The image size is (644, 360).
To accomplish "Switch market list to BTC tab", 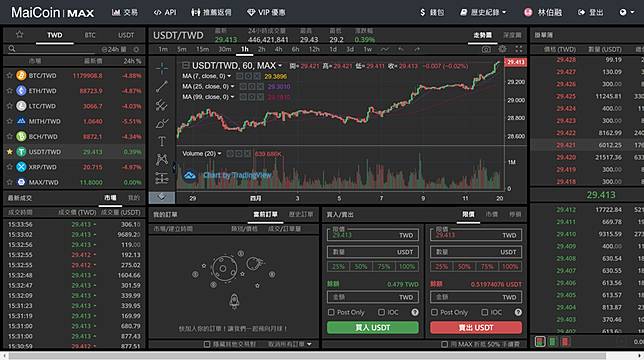I will tap(90, 35).
